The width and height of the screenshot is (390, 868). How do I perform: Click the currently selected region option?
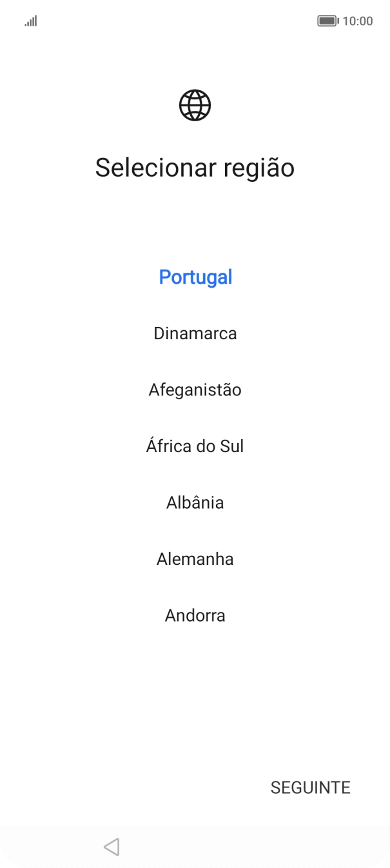tap(195, 277)
